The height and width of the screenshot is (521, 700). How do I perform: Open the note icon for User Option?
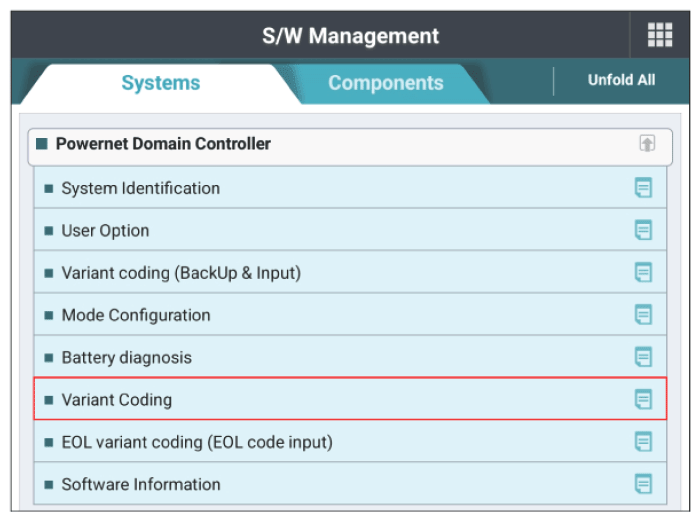(x=643, y=230)
